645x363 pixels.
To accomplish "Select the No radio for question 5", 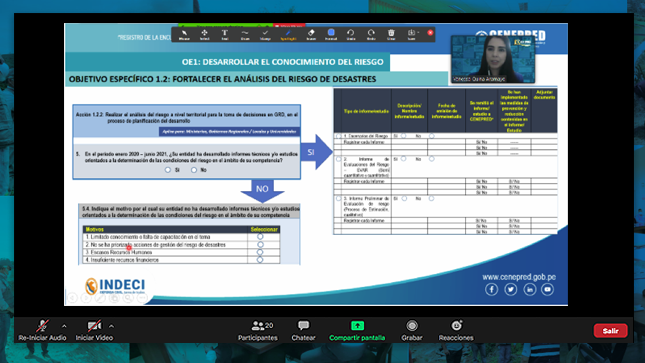I will [x=194, y=170].
